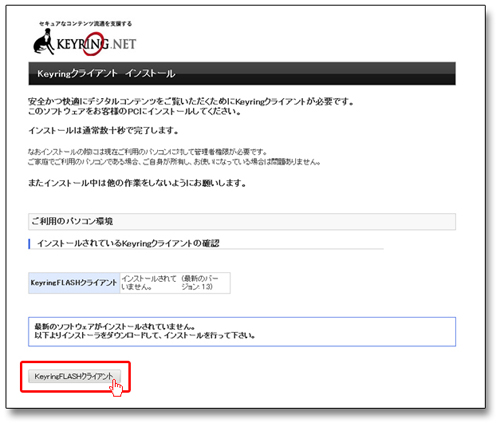
Task: Click the KEYRING.NET logo
Action: pyautogui.click(x=85, y=43)
